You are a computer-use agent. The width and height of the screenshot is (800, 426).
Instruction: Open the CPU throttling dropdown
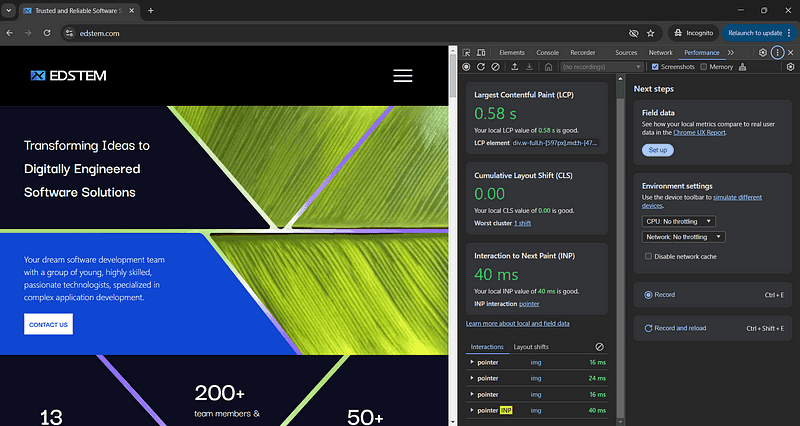click(x=679, y=221)
